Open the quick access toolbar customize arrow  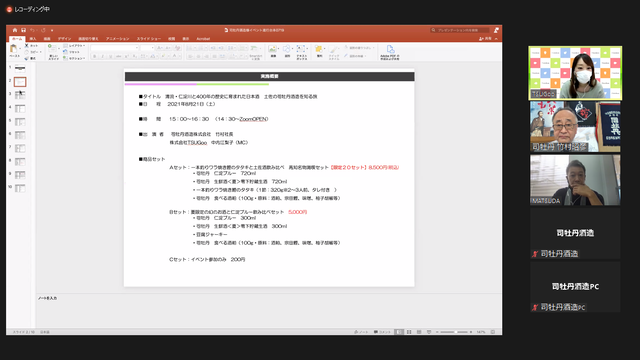52,30
